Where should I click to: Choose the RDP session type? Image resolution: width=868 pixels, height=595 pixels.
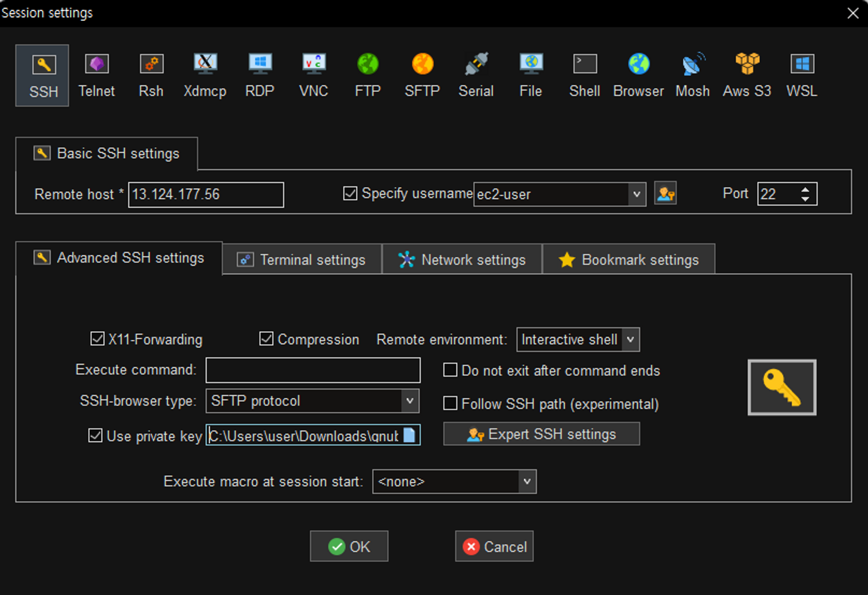point(260,75)
